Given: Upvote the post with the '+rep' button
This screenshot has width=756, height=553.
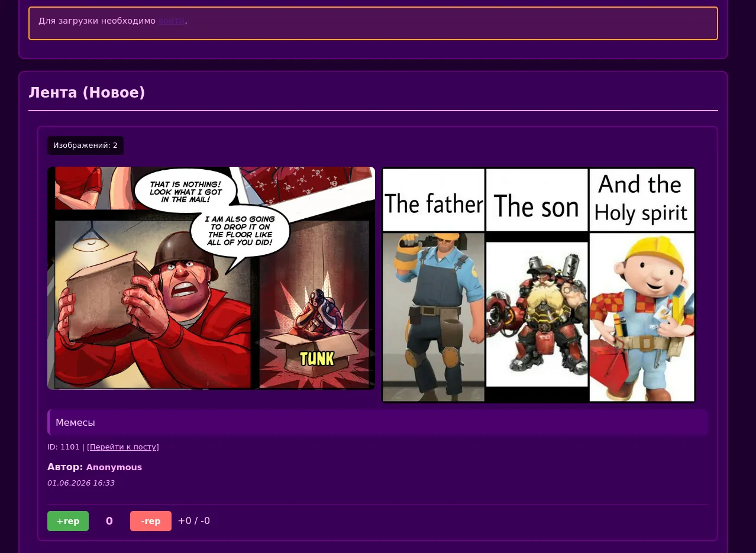Looking at the screenshot, I should click(68, 521).
